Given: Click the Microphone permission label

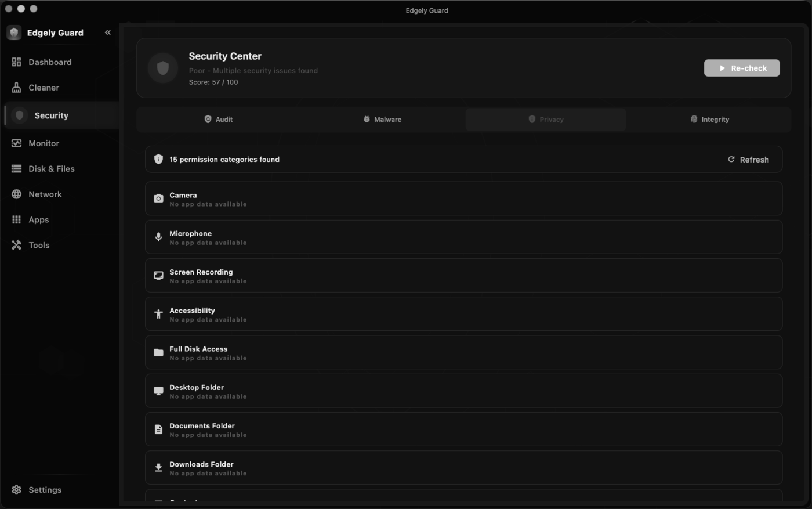Looking at the screenshot, I should coord(190,233).
